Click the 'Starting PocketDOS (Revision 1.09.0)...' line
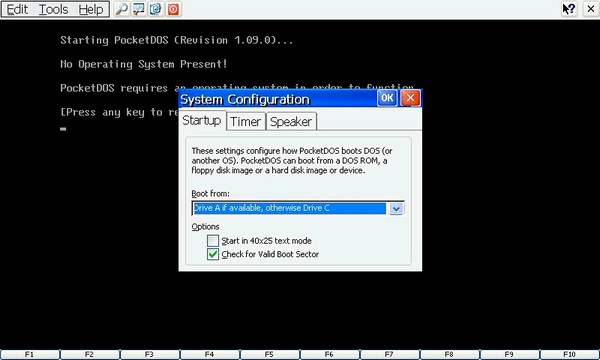The image size is (600, 360). coord(176,40)
